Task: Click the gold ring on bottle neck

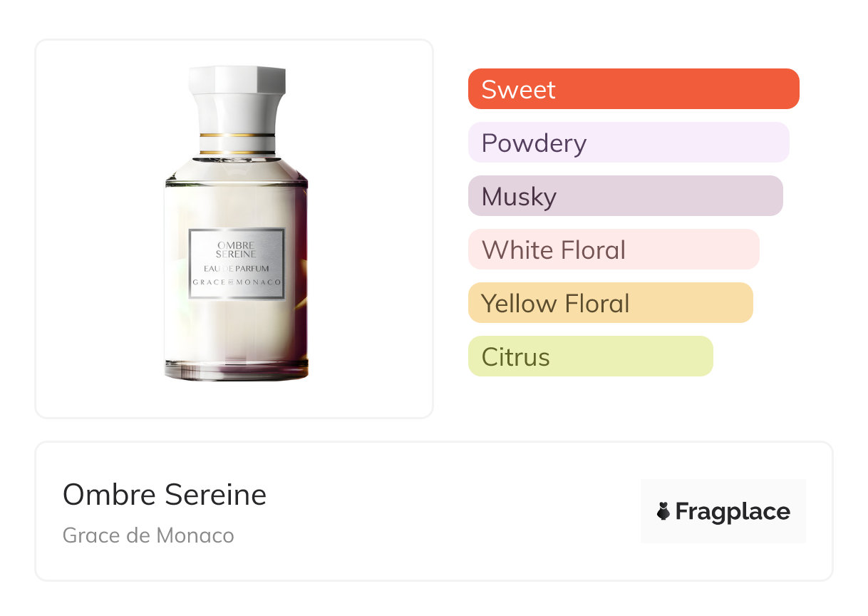Action: [x=237, y=134]
